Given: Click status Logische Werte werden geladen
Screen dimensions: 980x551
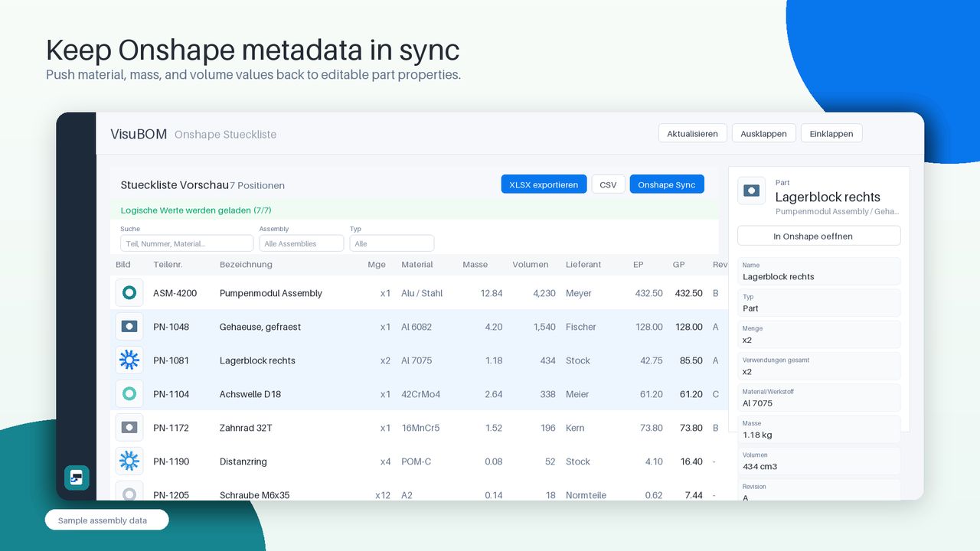Looking at the screenshot, I should pos(196,210).
